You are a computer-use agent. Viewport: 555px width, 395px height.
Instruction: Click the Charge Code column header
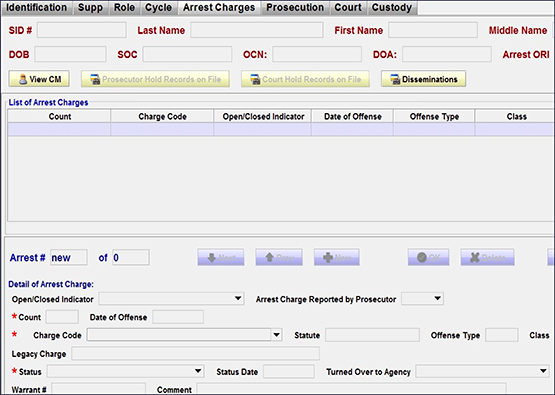162,116
